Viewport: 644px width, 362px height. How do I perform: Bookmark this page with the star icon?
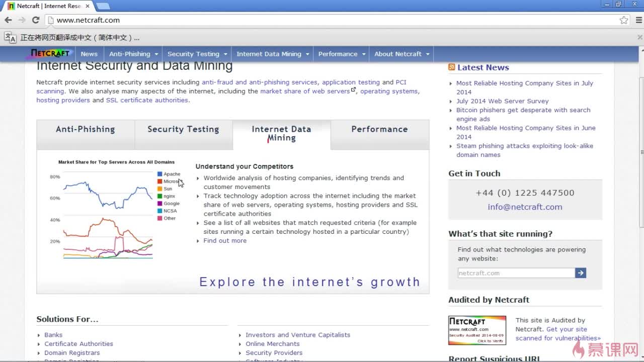(x=624, y=20)
